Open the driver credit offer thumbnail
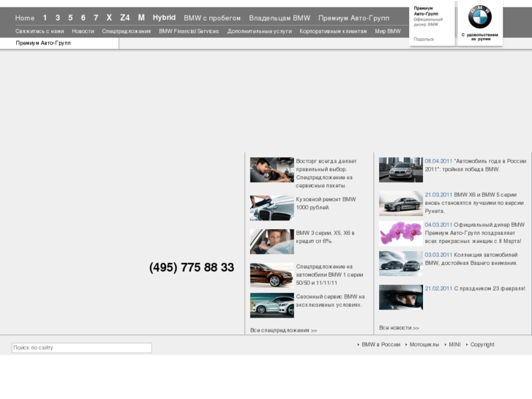The image size is (532, 399). pos(272,242)
